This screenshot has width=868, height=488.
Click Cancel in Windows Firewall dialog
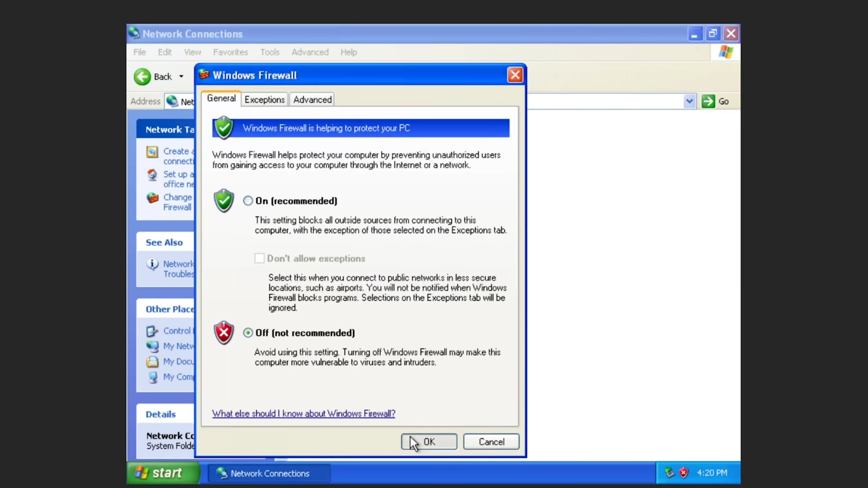(491, 442)
